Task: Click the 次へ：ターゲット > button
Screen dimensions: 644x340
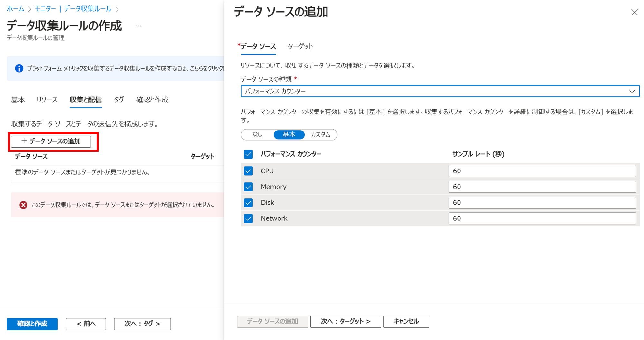Action: [346, 322]
